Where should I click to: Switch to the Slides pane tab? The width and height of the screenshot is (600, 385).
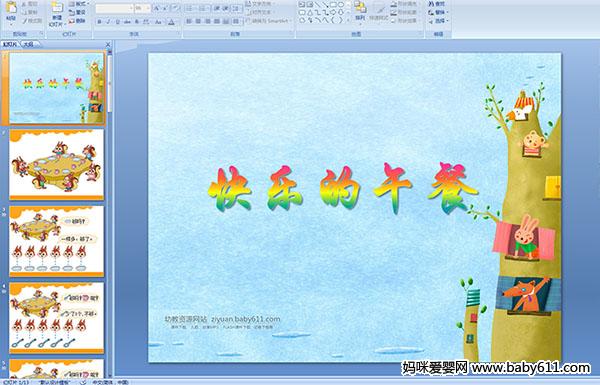pyautogui.click(x=10, y=44)
